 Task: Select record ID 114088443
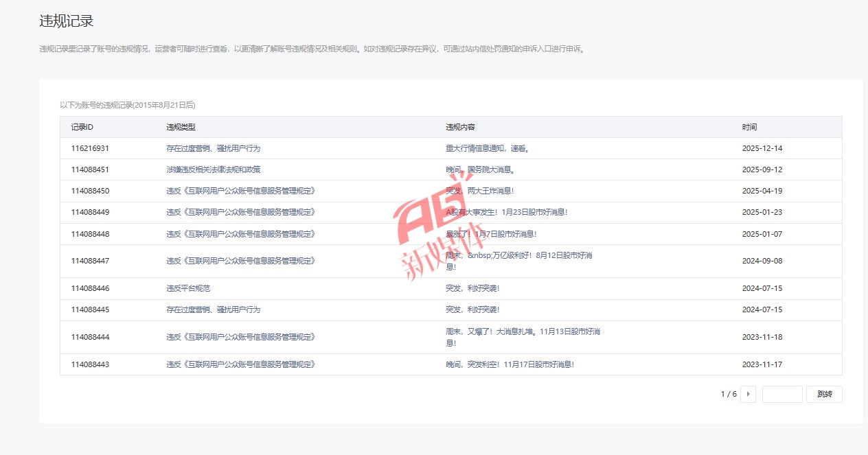[x=90, y=364]
